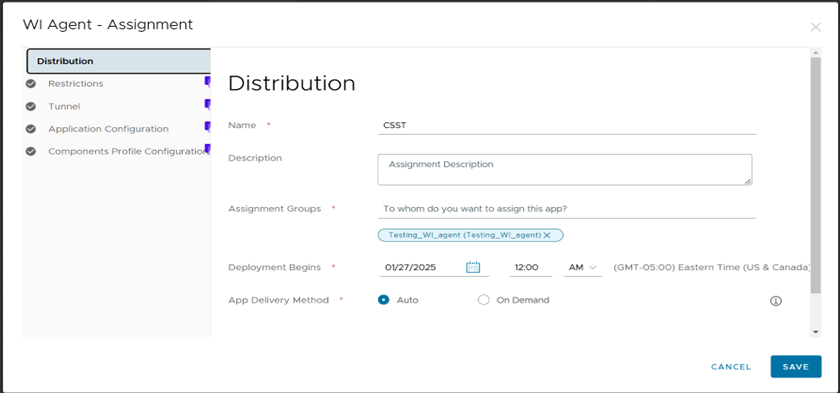Click the checkmark icon beside Components Profile Configuration
The image size is (840, 393).
tap(31, 152)
